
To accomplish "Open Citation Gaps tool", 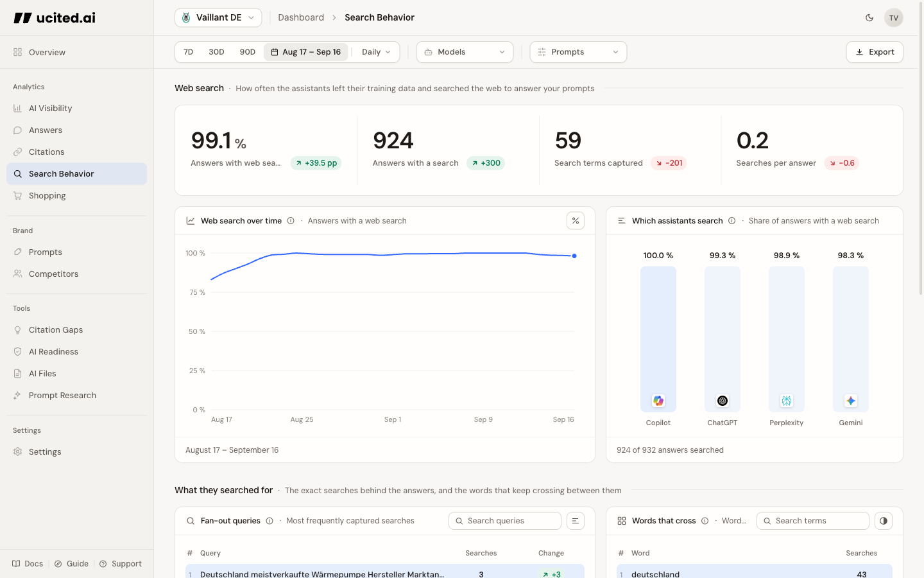I will (76, 329).
